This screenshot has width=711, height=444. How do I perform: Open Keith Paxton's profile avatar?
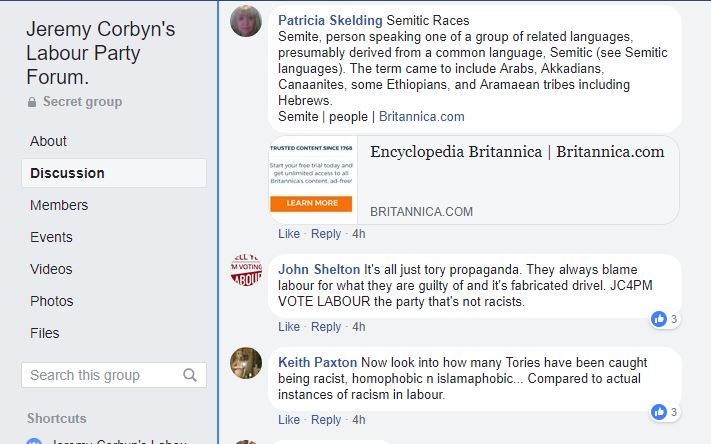(x=246, y=363)
